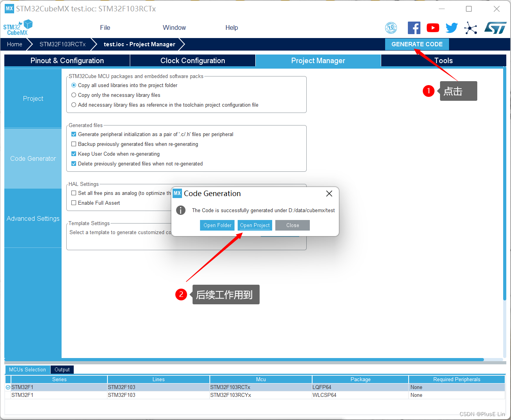Sort by Lines column header
Viewport: 511px width, 420px height.
(158, 379)
